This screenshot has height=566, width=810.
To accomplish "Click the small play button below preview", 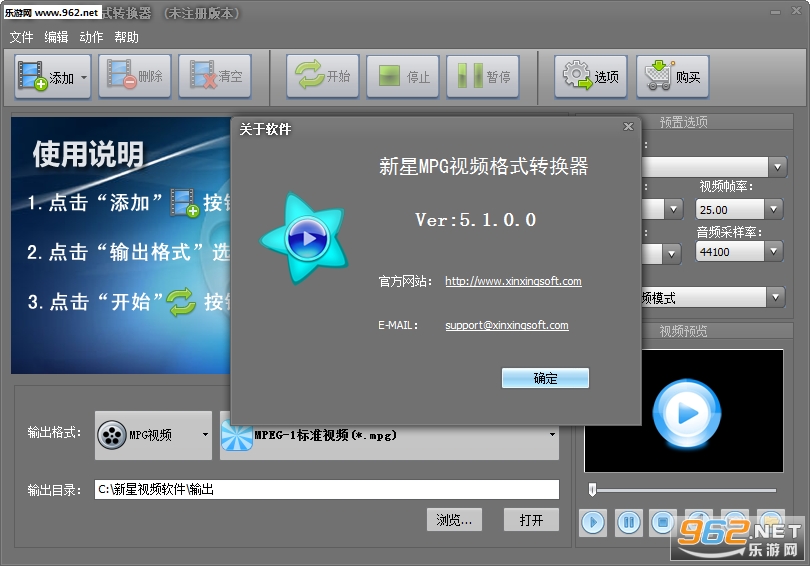I will click(x=593, y=523).
